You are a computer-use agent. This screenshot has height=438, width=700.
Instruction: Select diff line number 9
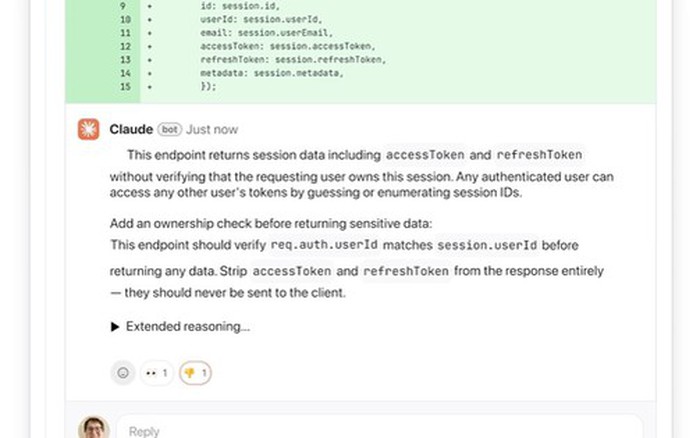click(125, 5)
